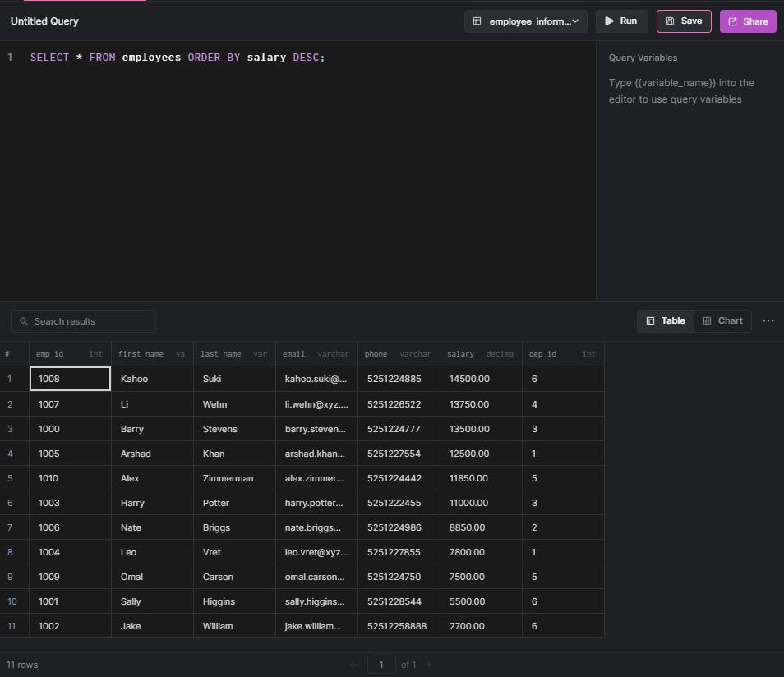Select first name cell Nate
The image size is (784, 677).
[152, 527]
